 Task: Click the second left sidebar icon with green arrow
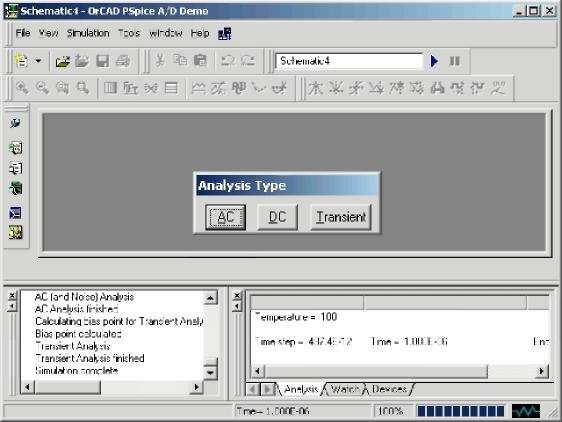click(x=15, y=148)
